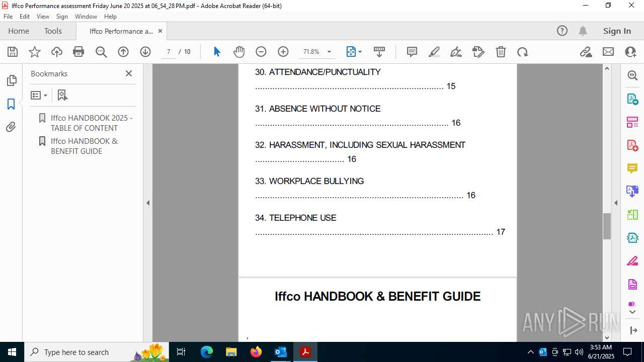Expand the right pane with the arrow button

click(633, 330)
